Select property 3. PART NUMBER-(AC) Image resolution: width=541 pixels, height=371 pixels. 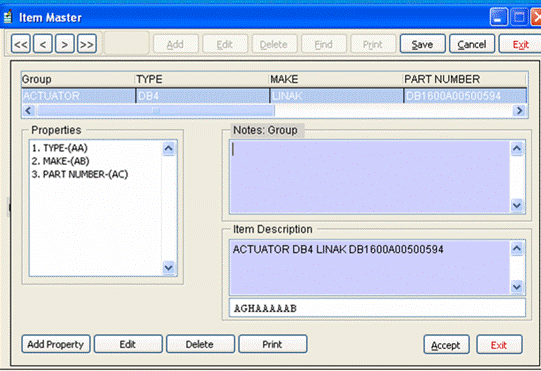(80, 174)
